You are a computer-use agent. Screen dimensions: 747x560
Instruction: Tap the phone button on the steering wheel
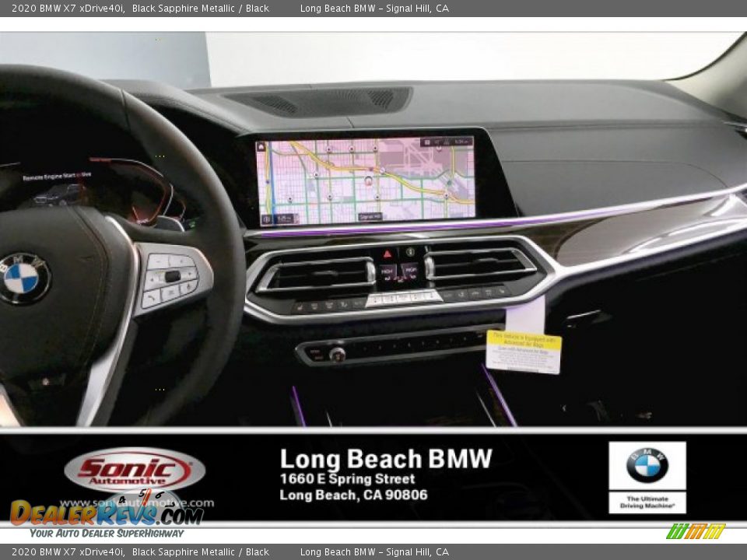[150, 296]
